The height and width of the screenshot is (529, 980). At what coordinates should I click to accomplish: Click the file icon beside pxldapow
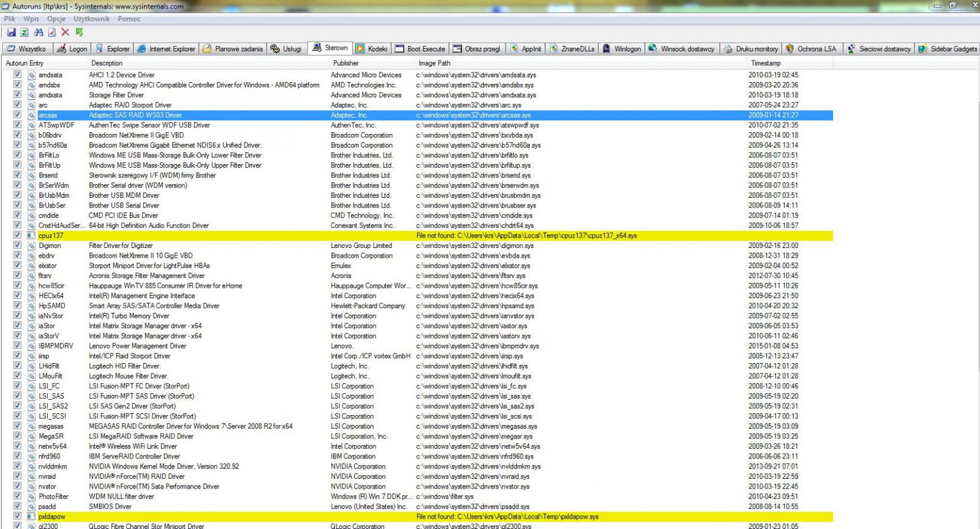[x=31, y=516]
